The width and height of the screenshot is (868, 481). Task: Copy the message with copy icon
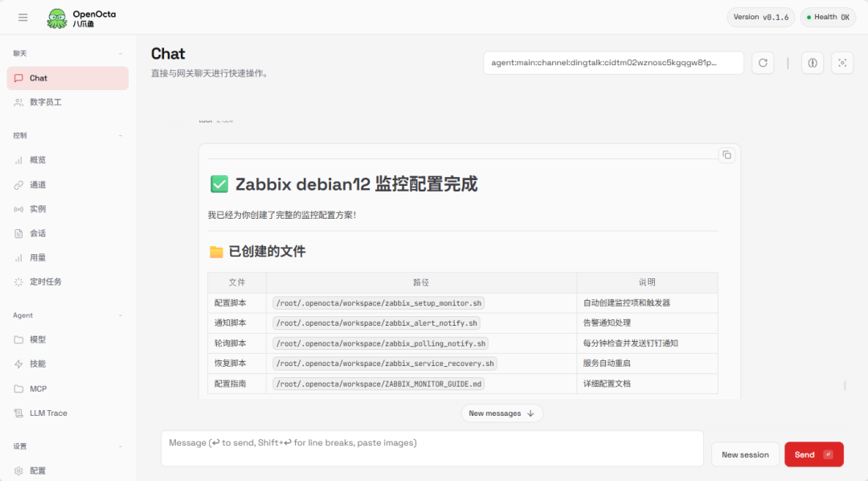point(727,155)
